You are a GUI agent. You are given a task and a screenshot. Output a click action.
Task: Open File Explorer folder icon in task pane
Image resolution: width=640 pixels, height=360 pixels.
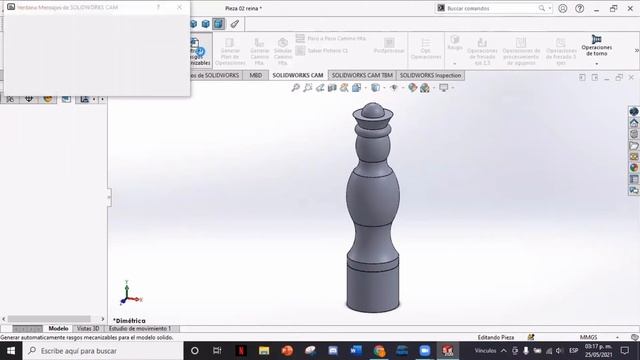click(x=633, y=145)
